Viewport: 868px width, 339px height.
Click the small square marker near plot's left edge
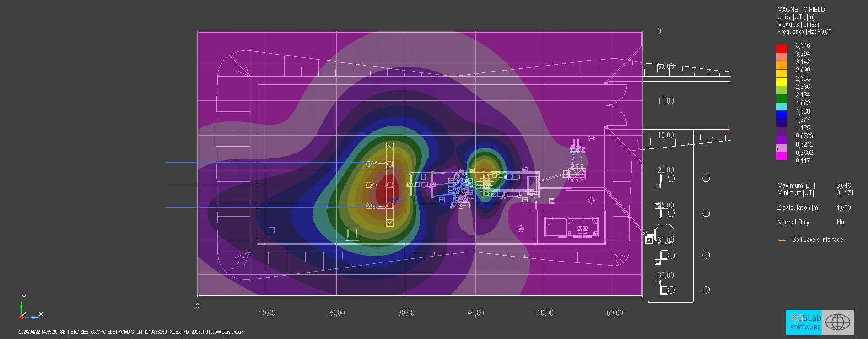(x=271, y=230)
